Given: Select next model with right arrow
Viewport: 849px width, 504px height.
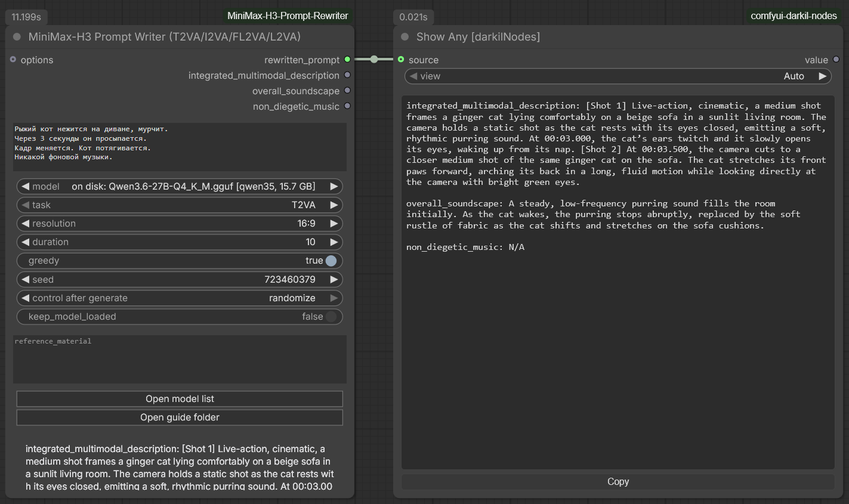Looking at the screenshot, I should click(334, 186).
